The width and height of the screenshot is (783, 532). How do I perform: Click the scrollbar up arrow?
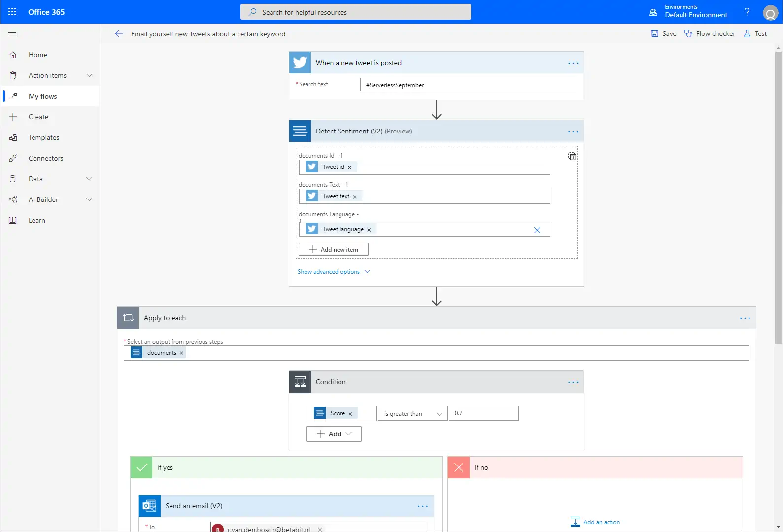pos(779,48)
